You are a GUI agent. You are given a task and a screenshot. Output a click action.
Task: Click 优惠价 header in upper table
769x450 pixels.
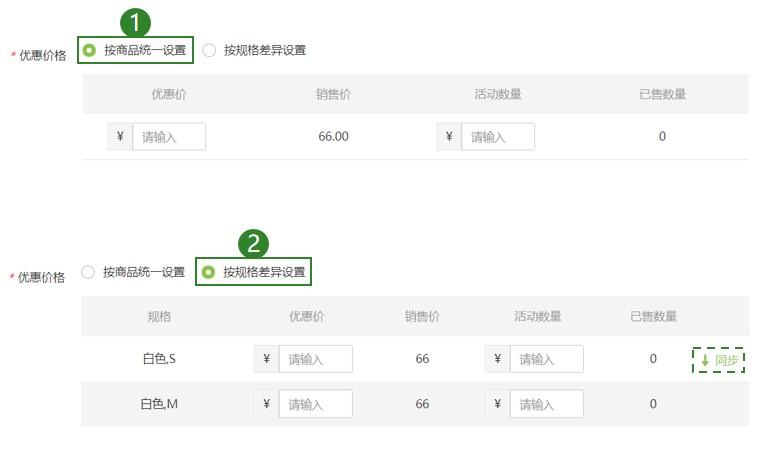[169, 94]
